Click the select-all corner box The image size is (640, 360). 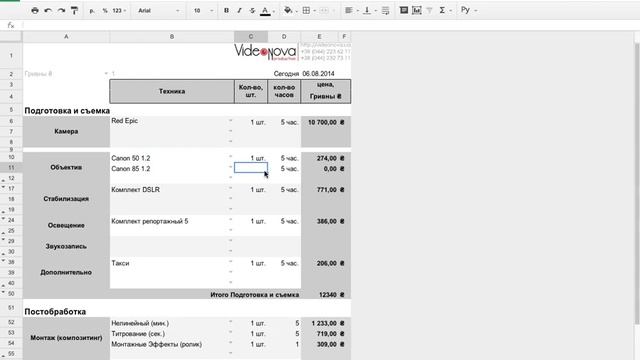(x=11, y=37)
